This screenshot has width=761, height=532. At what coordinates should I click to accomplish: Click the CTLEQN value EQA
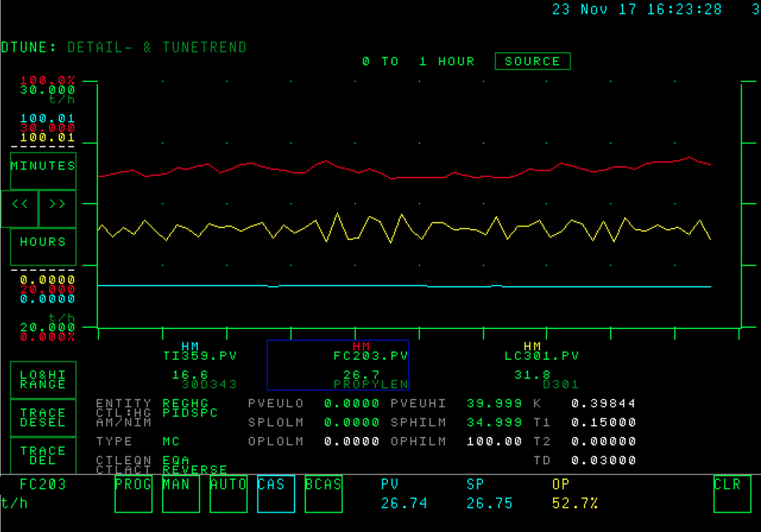coord(176,460)
